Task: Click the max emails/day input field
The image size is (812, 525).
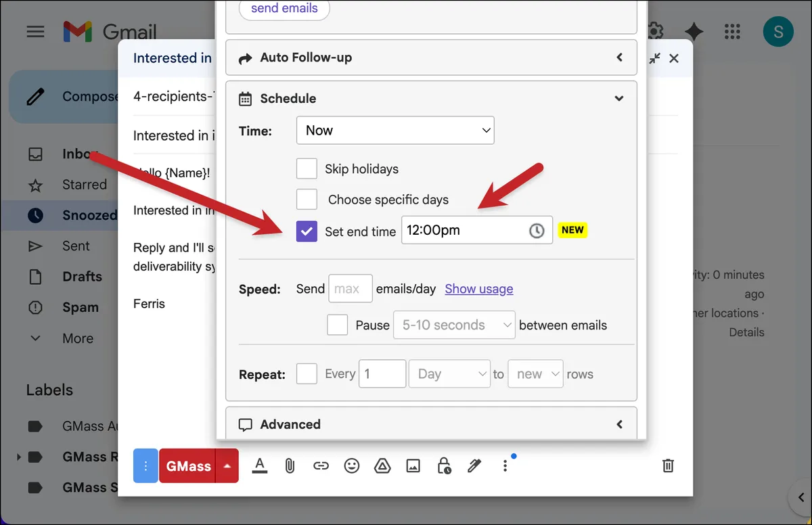Action: (350, 288)
